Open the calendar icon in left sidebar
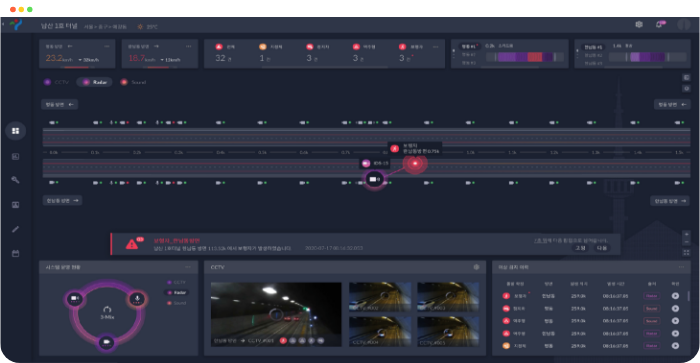 coord(16,254)
